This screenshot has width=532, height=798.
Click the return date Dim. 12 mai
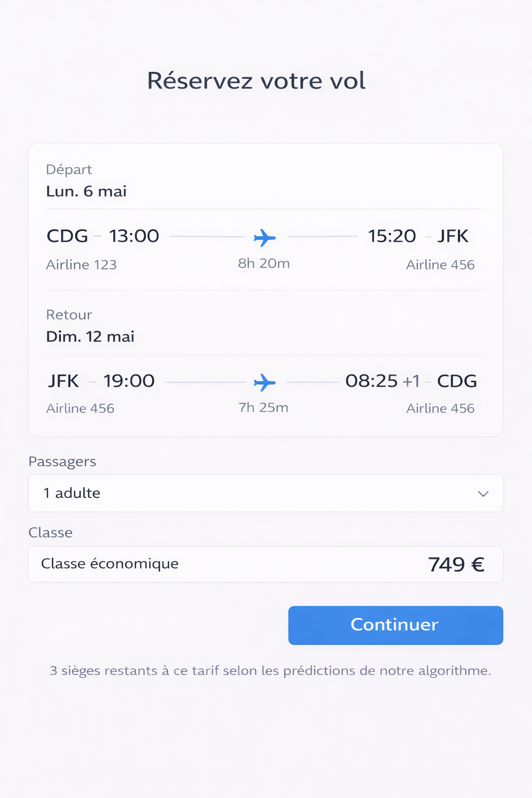(90, 337)
